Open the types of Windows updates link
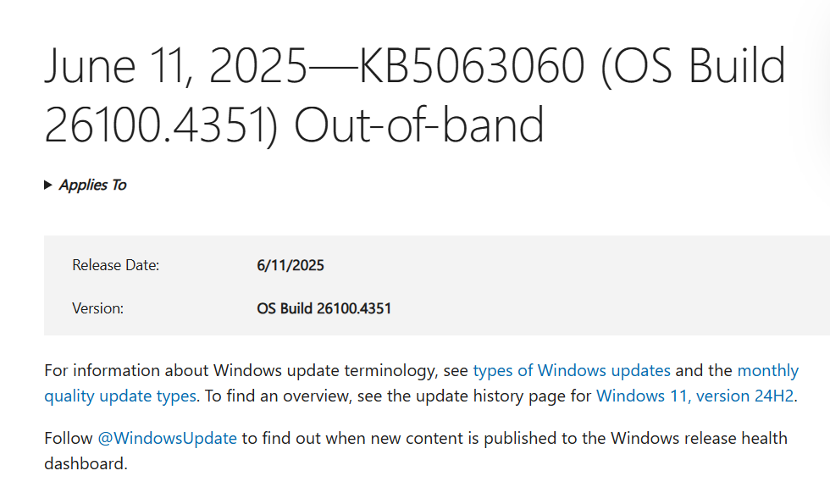Screen dimensions: 830x504 (572, 370)
